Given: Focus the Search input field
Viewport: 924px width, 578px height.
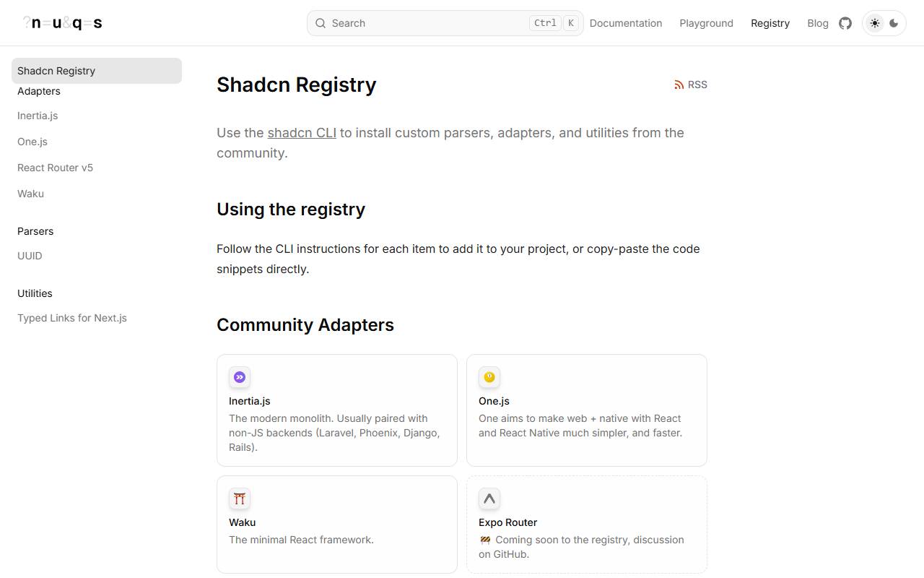Looking at the screenshot, I should 445,23.
